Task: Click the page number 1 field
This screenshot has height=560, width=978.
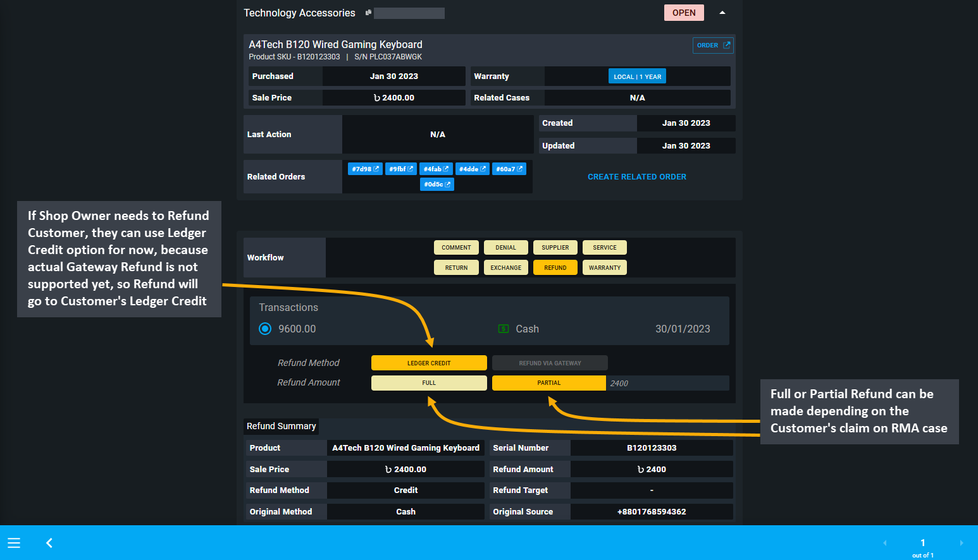Action: click(x=923, y=543)
